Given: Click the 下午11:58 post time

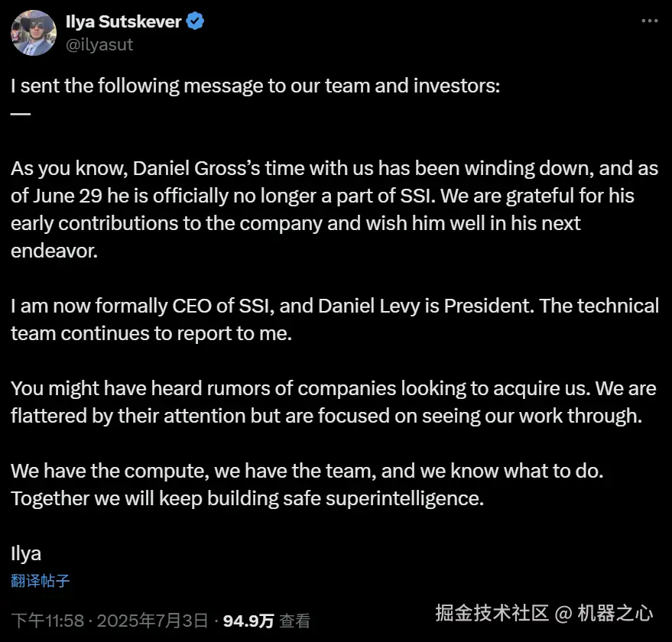Looking at the screenshot, I should (x=44, y=620).
